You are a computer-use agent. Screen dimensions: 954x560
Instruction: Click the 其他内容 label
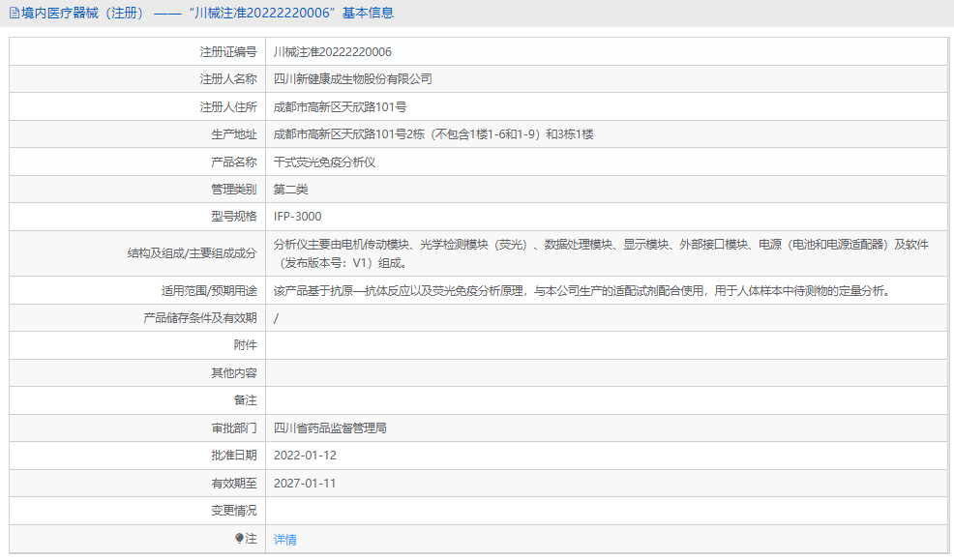coord(233,372)
